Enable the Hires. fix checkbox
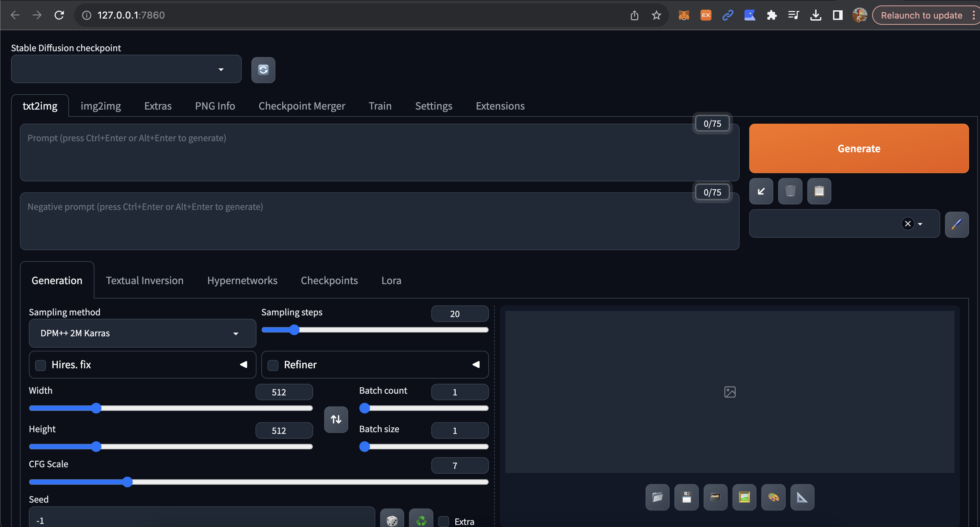Screen dimensions: 980x527 (40, 365)
